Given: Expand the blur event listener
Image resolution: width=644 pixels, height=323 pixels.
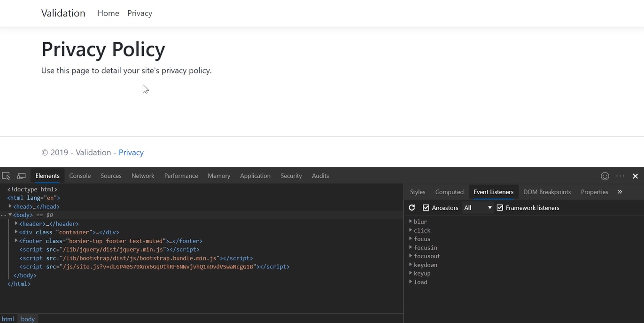Looking at the screenshot, I should coord(411,221).
